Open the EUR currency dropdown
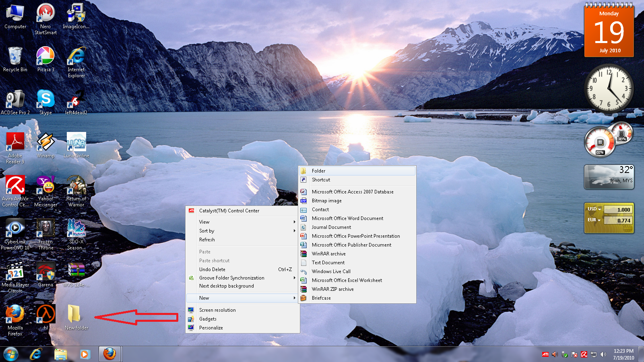This screenshot has height=362, width=644. point(599,220)
